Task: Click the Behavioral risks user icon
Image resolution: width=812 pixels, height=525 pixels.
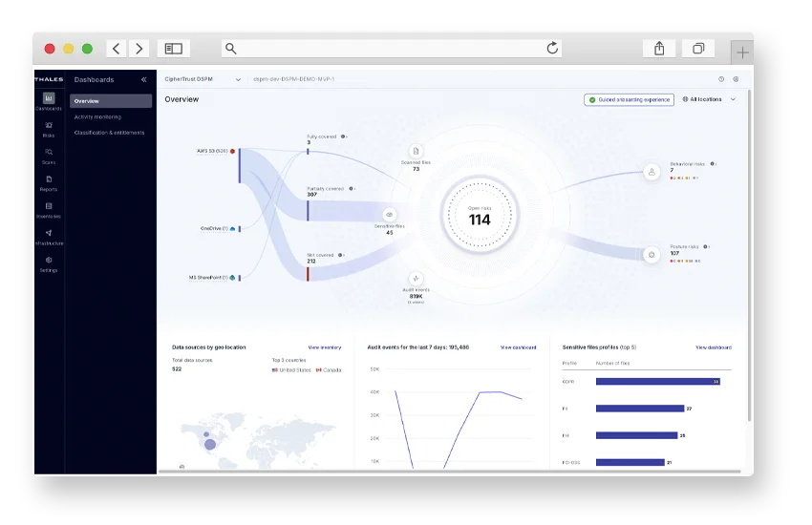Action: (652, 172)
